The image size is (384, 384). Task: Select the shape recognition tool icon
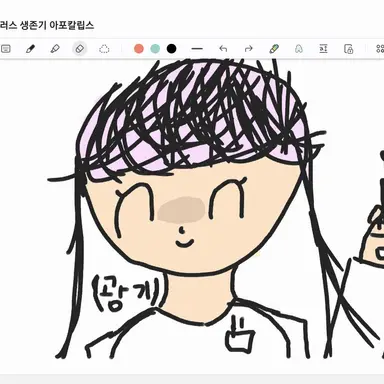pos(299,49)
